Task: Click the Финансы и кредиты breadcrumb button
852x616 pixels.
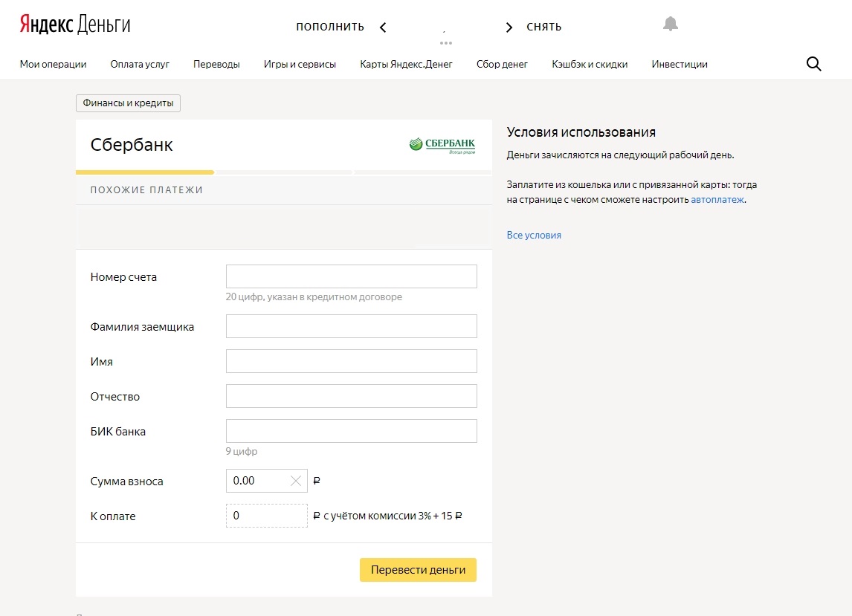Action: (128, 103)
